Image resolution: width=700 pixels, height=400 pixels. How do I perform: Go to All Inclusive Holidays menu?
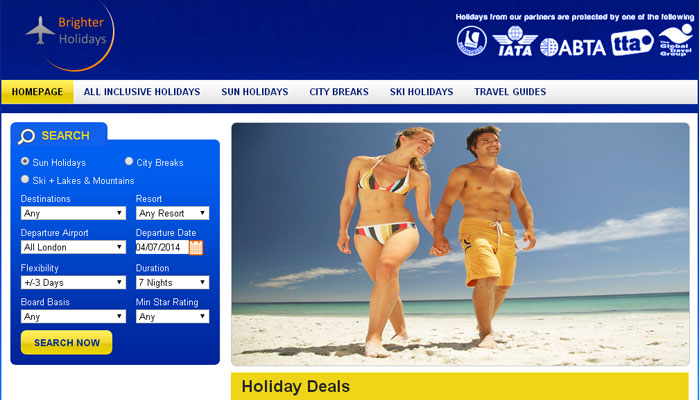point(142,92)
